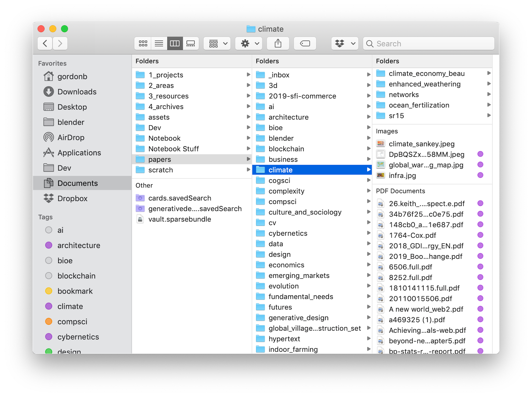Open AirDrop in sidebar

[x=82, y=138]
